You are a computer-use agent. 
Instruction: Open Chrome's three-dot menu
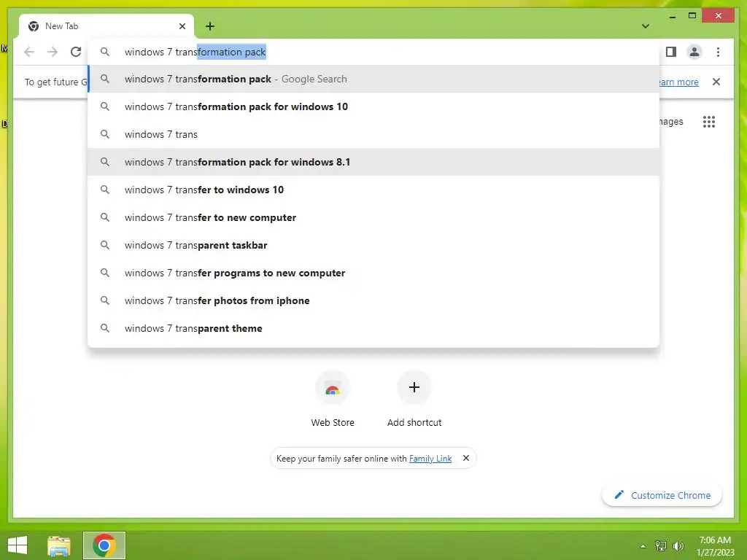click(718, 52)
